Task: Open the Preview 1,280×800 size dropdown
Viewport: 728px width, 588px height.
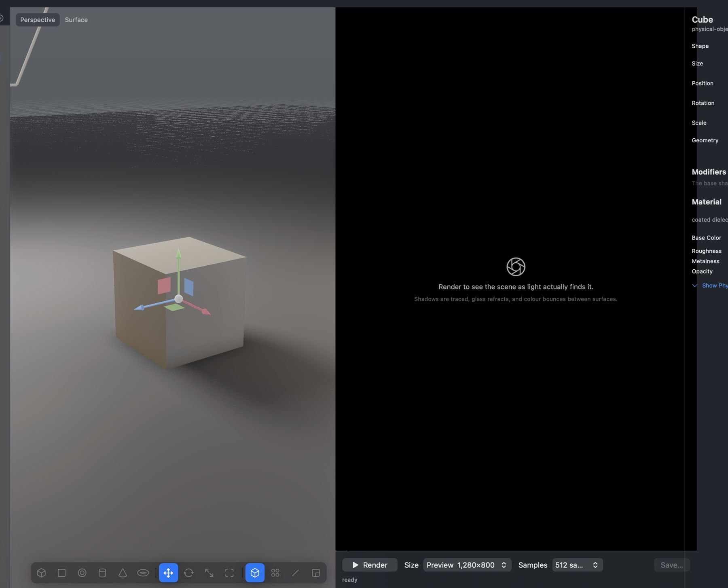Action: pos(467,565)
